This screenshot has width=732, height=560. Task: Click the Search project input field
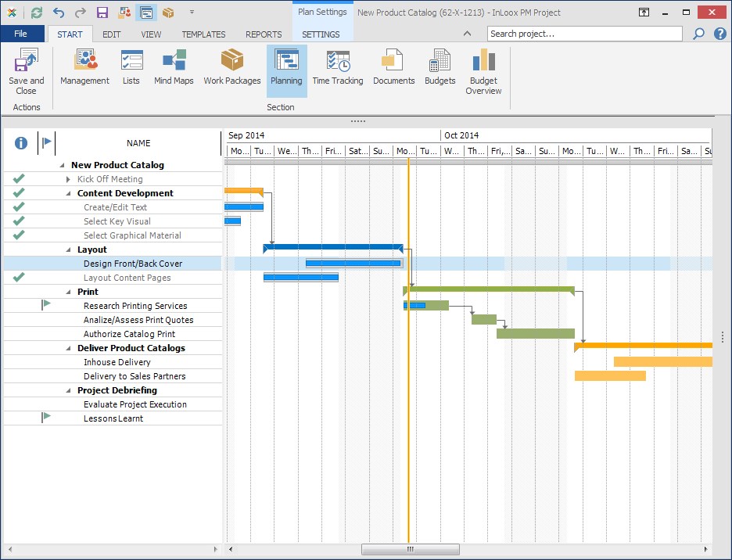(x=585, y=34)
